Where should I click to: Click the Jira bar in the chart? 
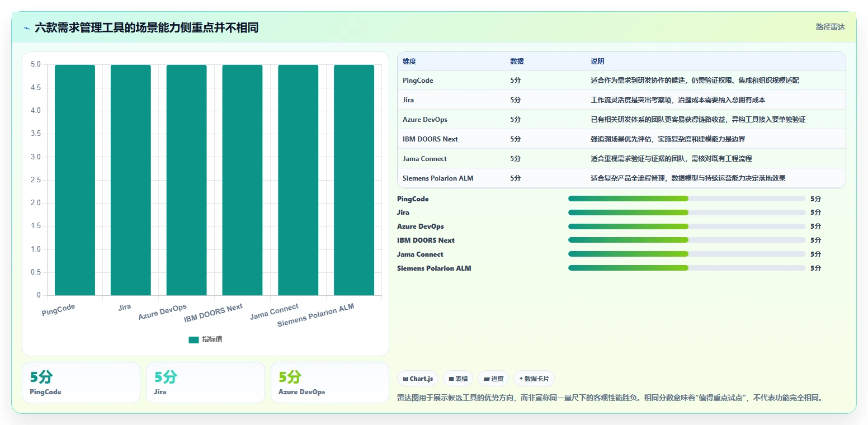tap(131, 180)
